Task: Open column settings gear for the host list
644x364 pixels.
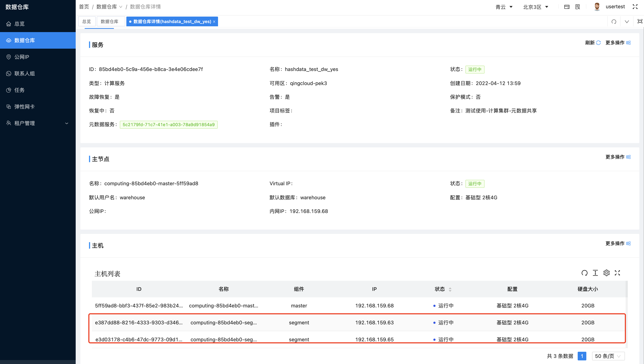Action: [607, 273]
